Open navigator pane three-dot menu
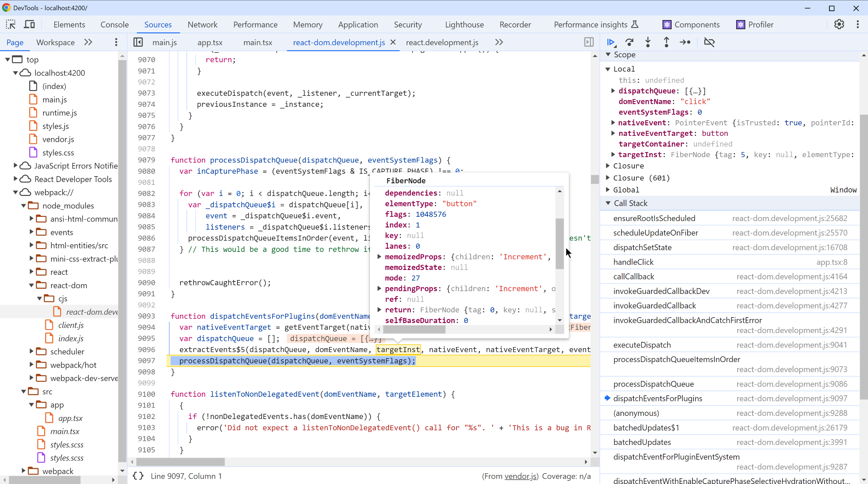The image size is (868, 484). pos(116,42)
